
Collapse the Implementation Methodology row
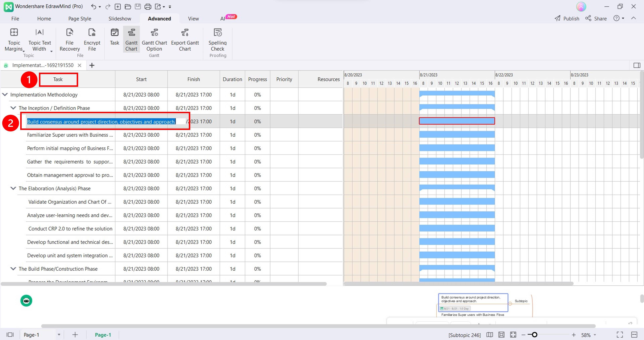[x=5, y=95]
